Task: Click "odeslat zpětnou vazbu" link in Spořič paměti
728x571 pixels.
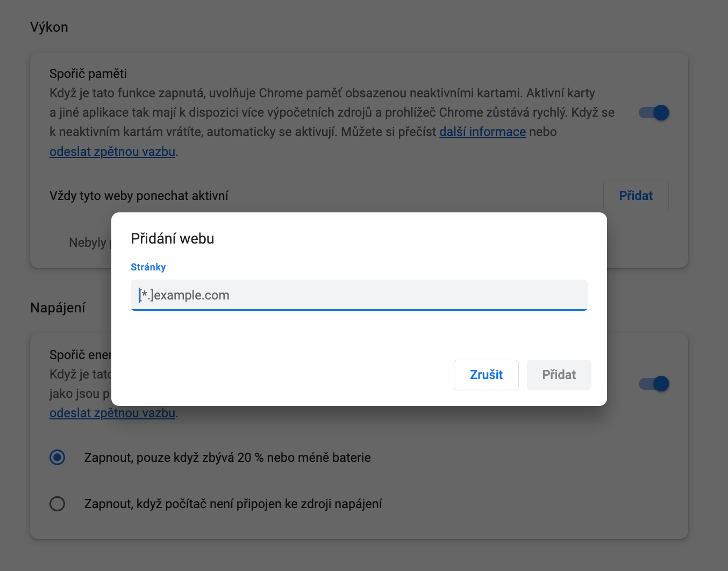Action: tap(112, 152)
